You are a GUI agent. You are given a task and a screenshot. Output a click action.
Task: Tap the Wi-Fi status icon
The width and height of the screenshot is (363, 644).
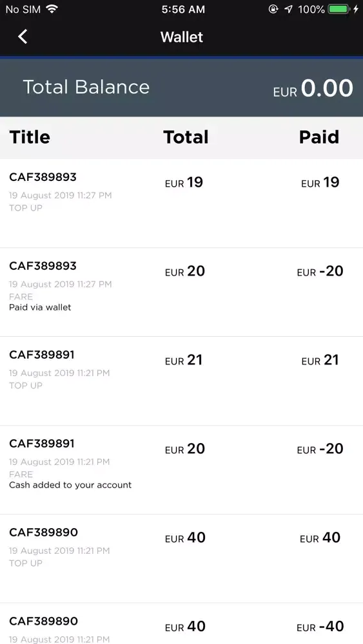52,9
